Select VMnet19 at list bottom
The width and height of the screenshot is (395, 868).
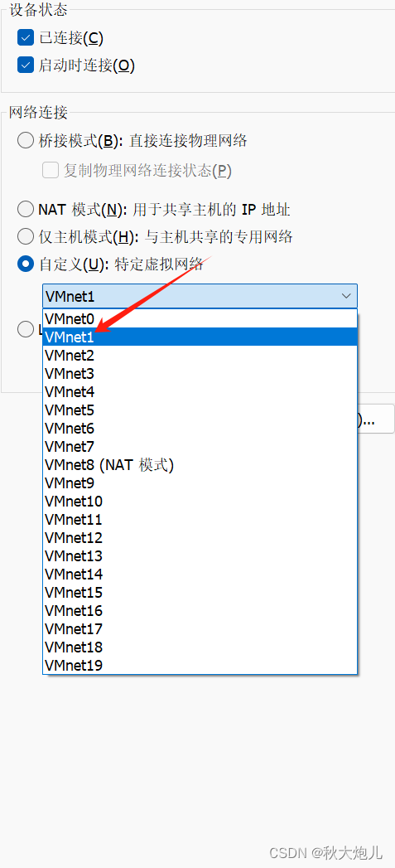[200, 666]
